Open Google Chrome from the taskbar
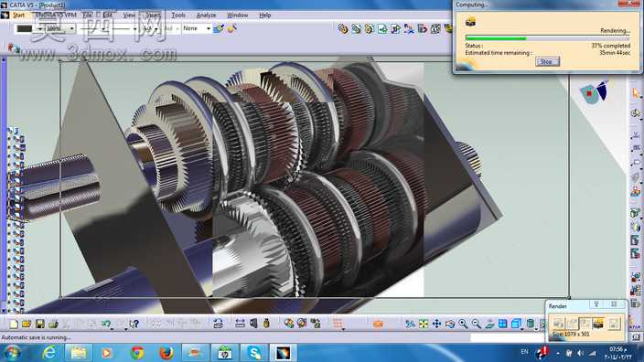The width and height of the screenshot is (644, 362). (137, 353)
